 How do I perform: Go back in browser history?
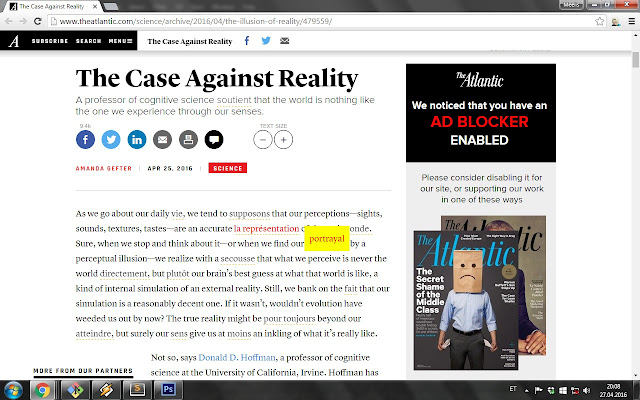[9, 21]
